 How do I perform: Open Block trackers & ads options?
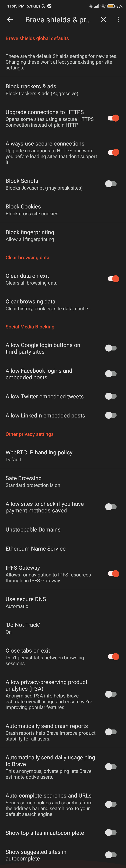[63, 90]
